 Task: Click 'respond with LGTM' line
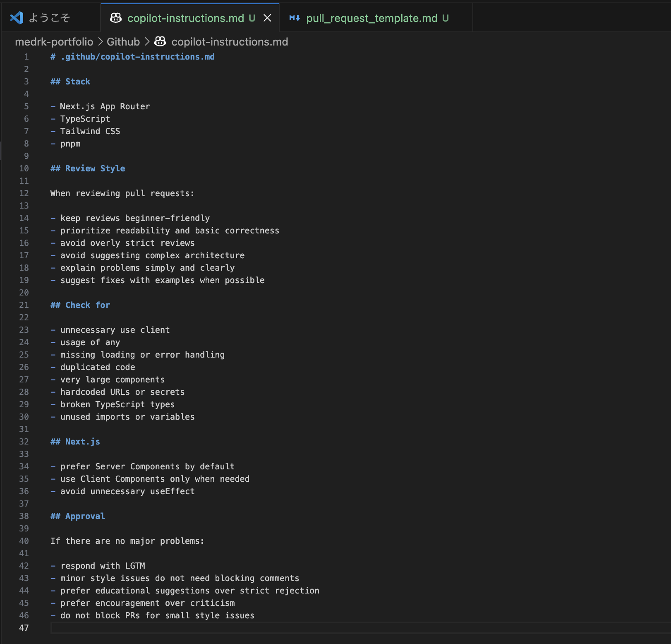[103, 566]
